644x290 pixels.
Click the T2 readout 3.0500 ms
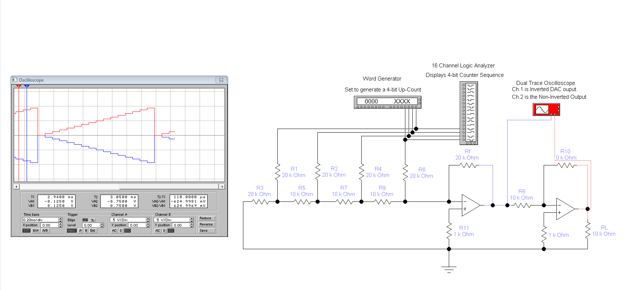[123, 197]
